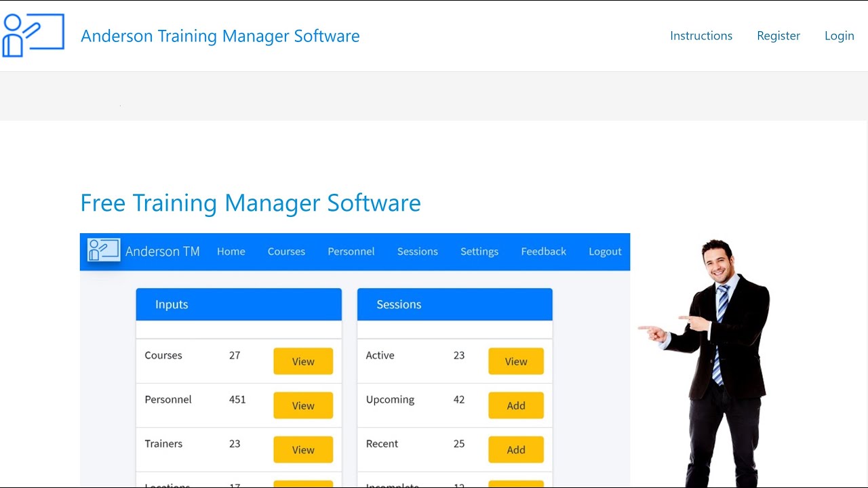868x488 pixels.
Task: Click the Upcoming row label
Action: pos(390,400)
